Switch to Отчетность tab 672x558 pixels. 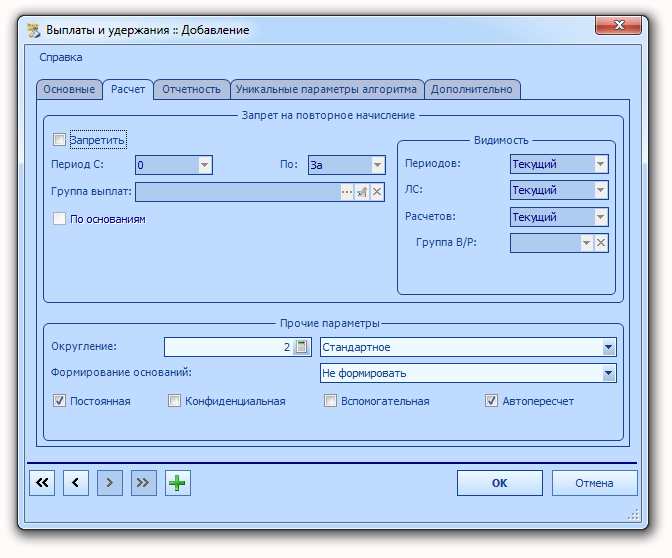coord(192,89)
